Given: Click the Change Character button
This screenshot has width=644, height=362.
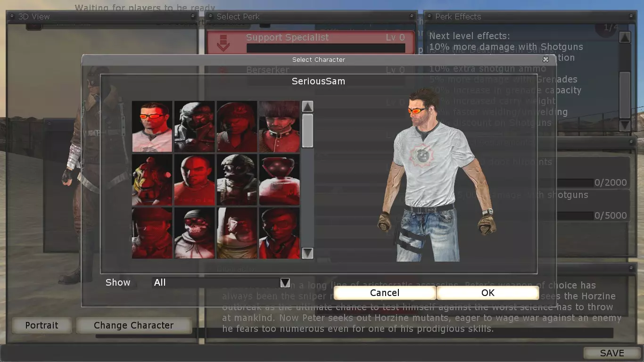Looking at the screenshot, I should click(x=134, y=325).
